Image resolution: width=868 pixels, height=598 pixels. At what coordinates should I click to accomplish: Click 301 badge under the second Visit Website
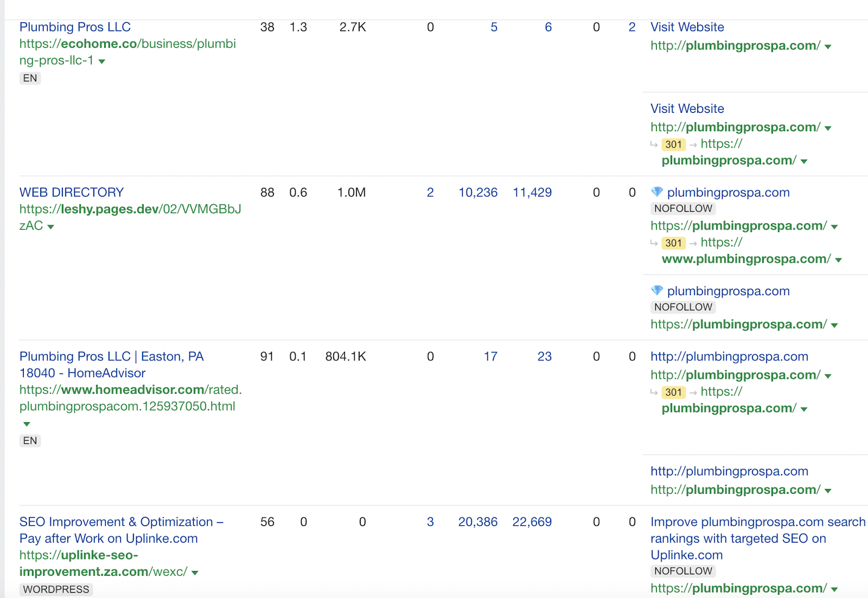click(x=673, y=144)
